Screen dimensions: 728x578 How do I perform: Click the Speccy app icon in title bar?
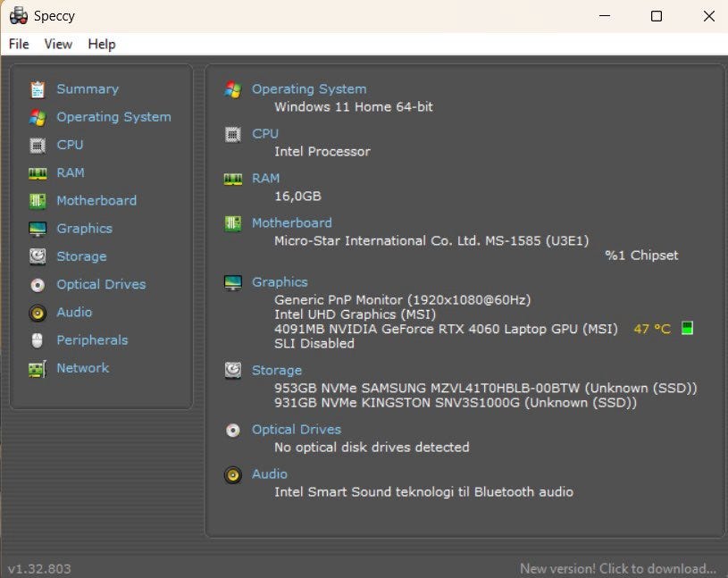(x=19, y=16)
